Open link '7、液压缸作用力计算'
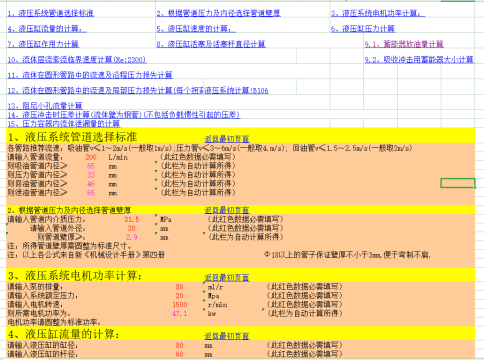 [43, 44]
